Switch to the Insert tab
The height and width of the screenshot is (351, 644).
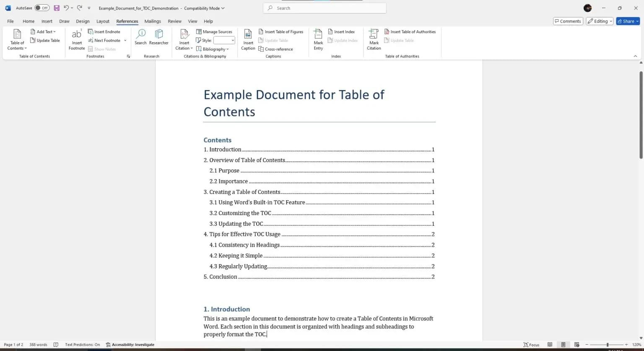click(47, 21)
